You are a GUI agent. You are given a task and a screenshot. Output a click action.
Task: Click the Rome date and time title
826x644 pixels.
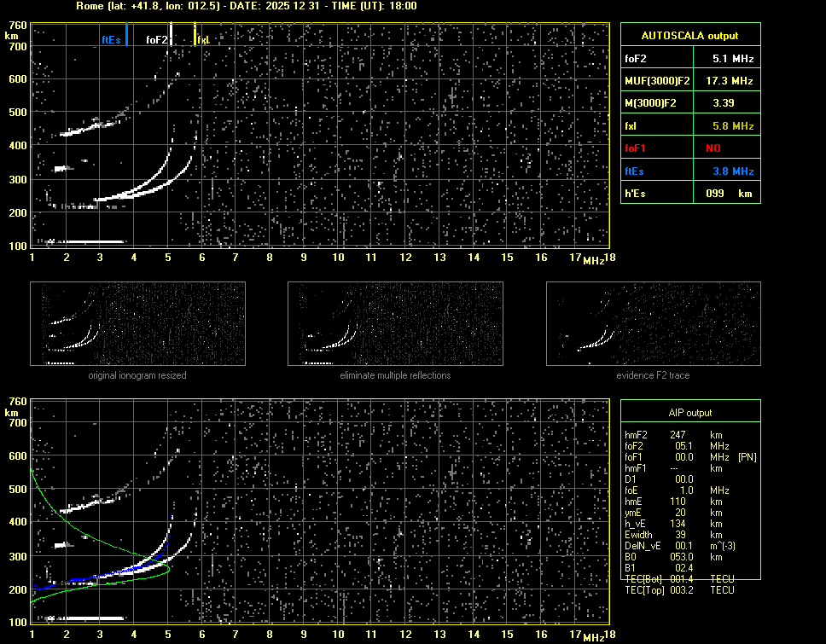pyautogui.click(x=253, y=6)
